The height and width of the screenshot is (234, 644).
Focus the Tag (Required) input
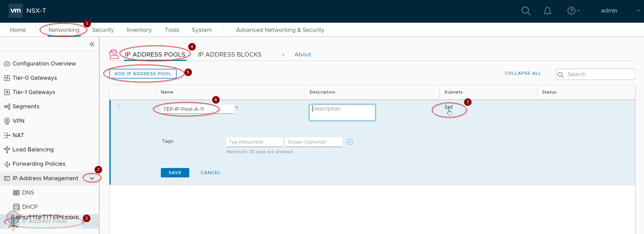254,142
